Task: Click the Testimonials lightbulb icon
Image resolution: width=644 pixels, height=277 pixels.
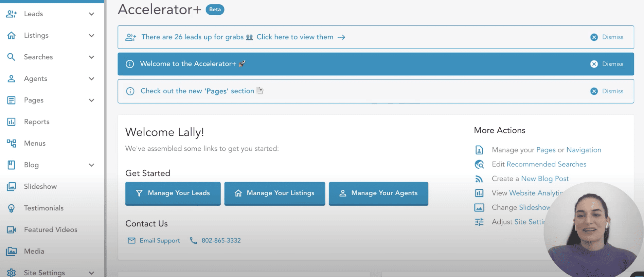Action: [x=11, y=208]
